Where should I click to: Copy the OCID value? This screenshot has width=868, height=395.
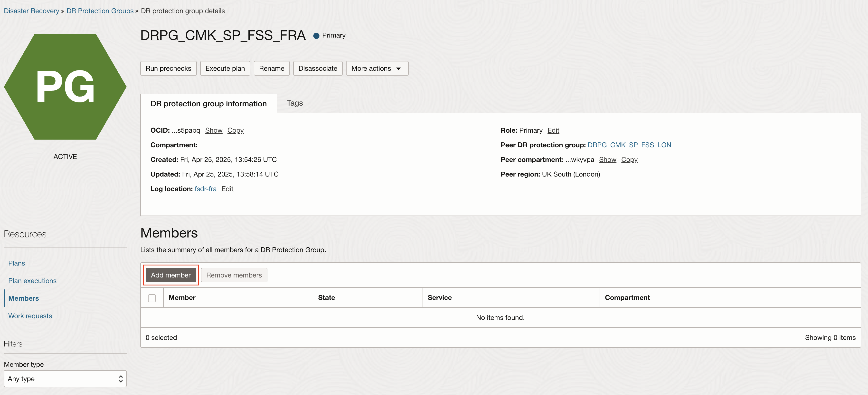(x=235, y=130)
